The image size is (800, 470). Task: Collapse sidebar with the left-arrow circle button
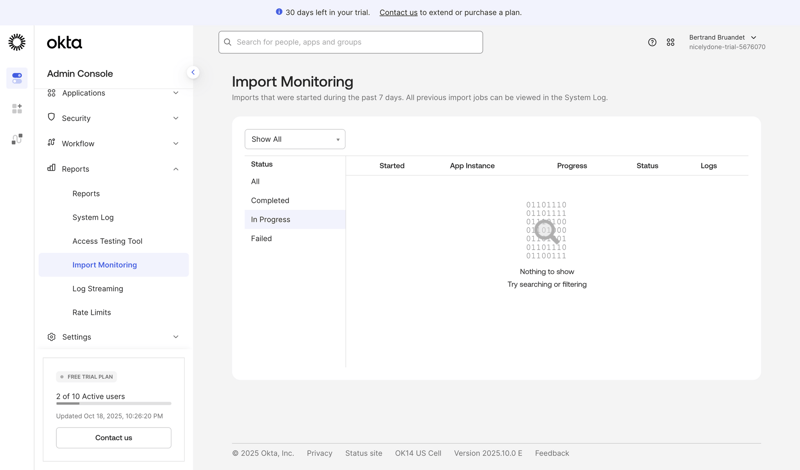[193, 72]
